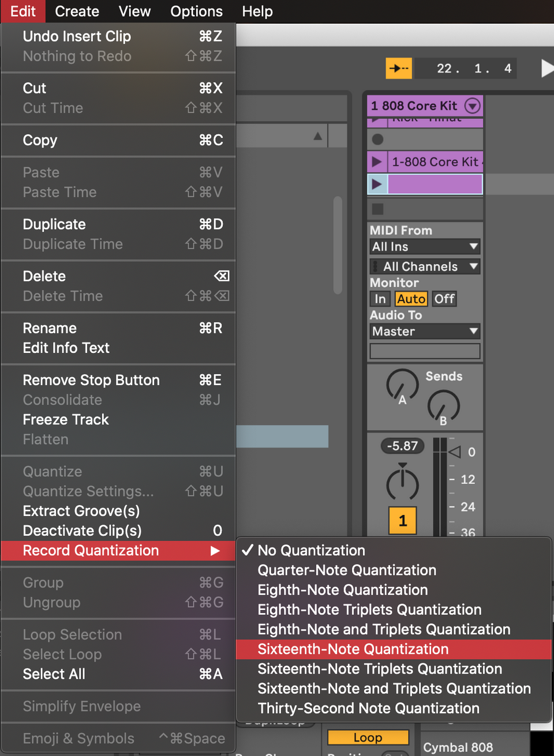Screen dimensions: 554x756
Task: Click the clip stop button square
Action: point(378,209)
